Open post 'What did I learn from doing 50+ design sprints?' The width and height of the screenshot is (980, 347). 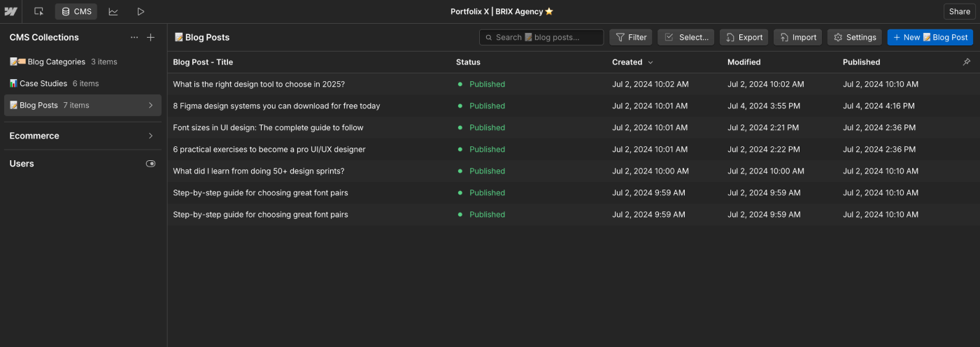coord(259,171)
